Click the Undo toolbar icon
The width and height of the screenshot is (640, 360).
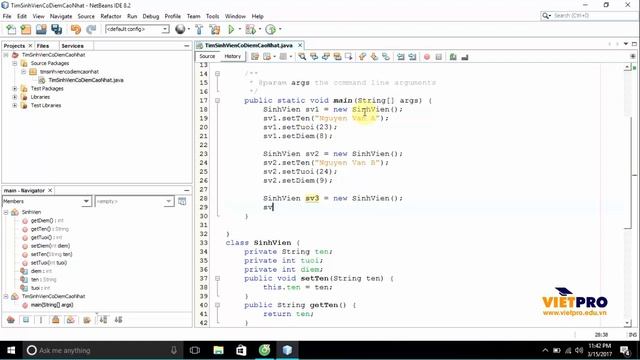[x=76, y=29]
